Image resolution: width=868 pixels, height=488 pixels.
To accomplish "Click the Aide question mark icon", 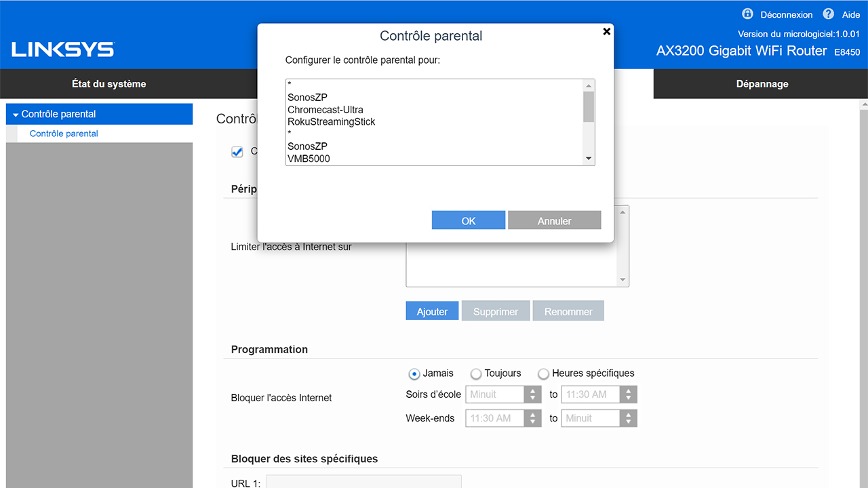I will click(829, 14).
